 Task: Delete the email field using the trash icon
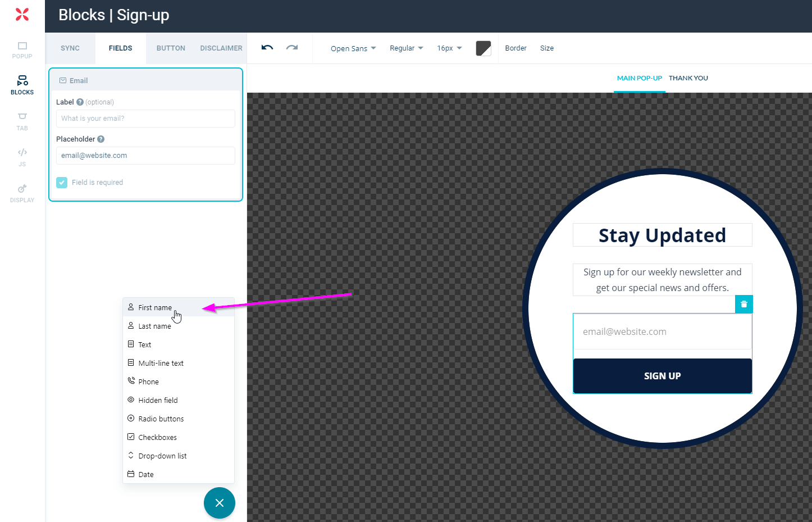[743, 304]
